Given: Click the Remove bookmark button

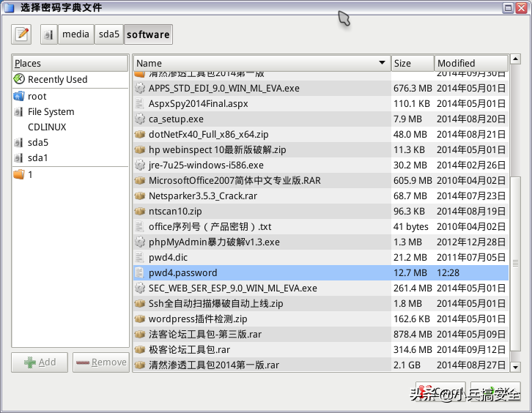Looking at the screenshot, I should pyautogui.click(x=101, y=362).
